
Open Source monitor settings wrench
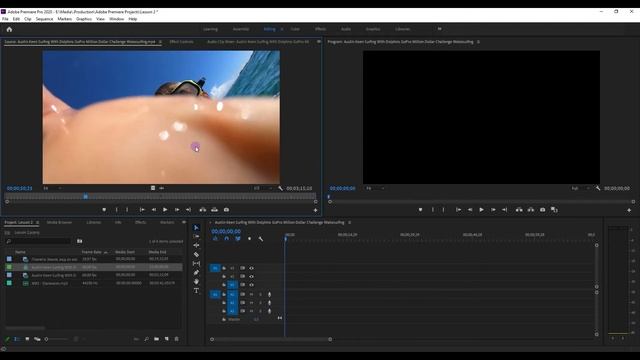[x=280, y=188]
